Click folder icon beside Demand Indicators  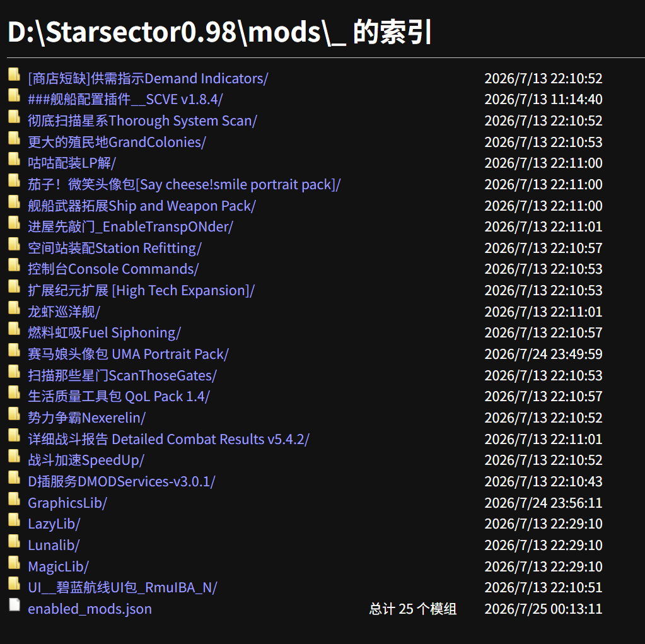click(15, 74)
